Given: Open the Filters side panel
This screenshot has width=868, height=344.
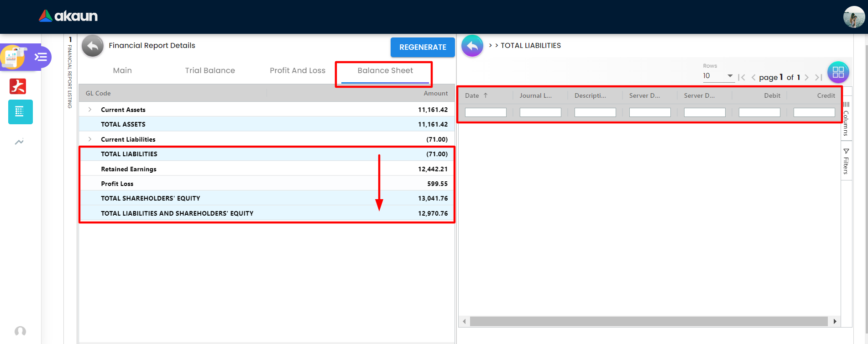Looking at the screenshot, I should (x=846, y=162).
